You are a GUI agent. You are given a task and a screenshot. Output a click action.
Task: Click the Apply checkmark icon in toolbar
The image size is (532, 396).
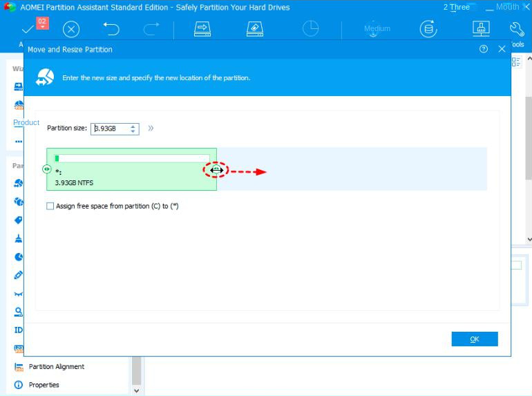click(27, 29)
